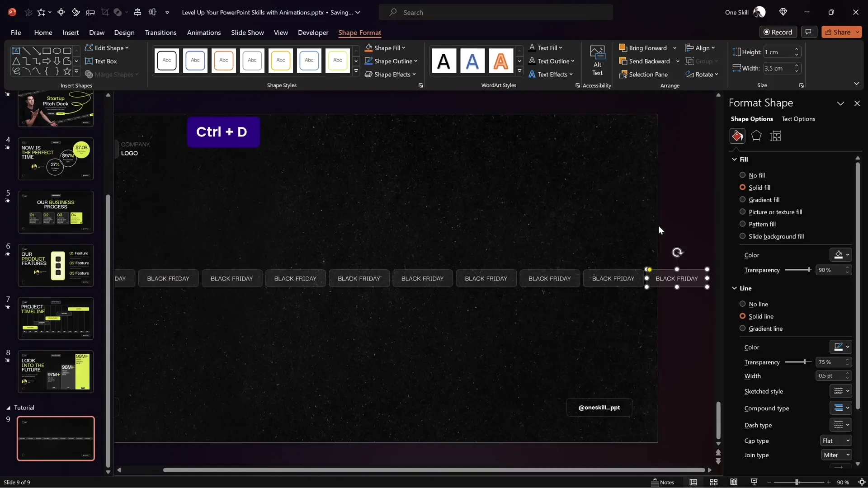
Task: Open the Edit Shape menu
Action: click(x=107, y=48)
